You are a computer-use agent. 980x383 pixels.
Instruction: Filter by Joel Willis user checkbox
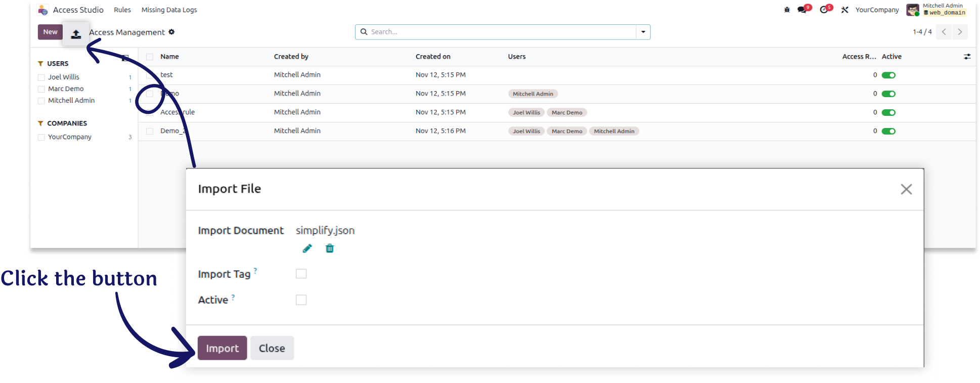[x=41, y=77]
